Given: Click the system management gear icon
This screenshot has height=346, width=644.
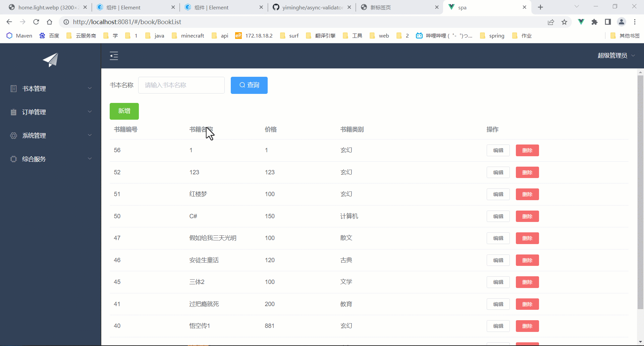Looking at the screenshot, I should (x=13, y=135).
